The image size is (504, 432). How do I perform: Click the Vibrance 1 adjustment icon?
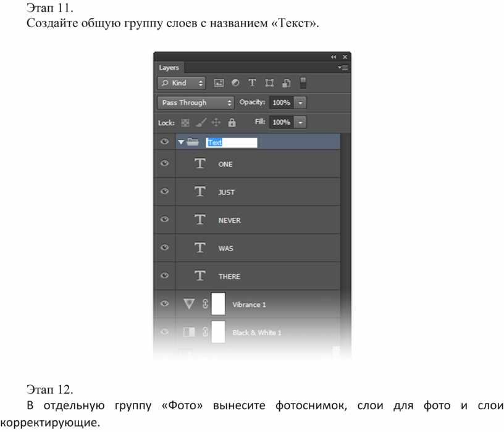pos(189,304)
